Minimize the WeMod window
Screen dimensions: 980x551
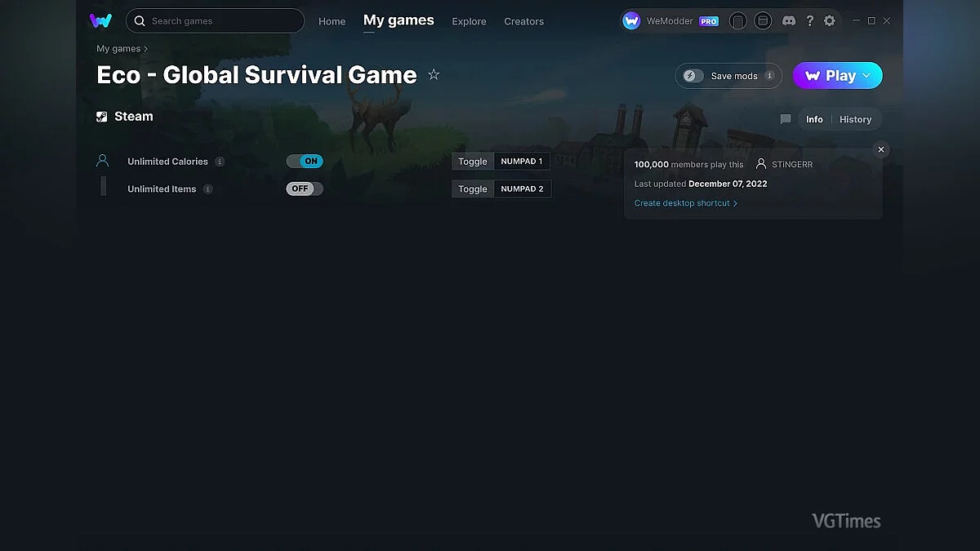pyautogui.click(x=856, y=20)
